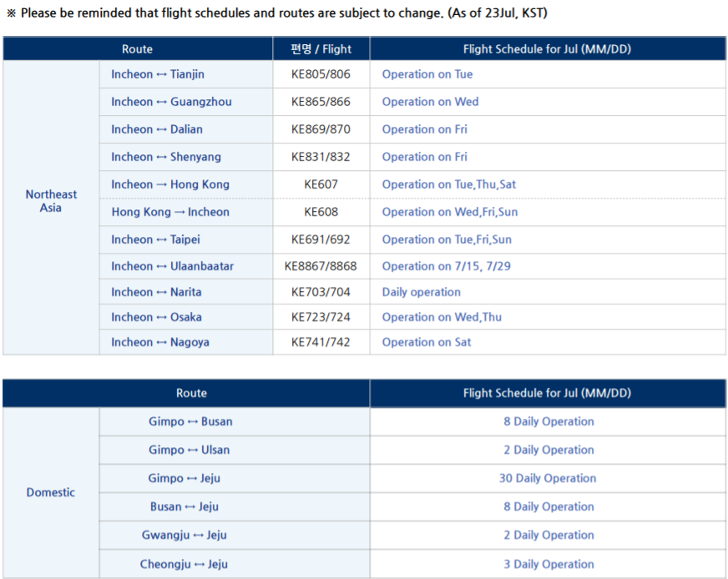The height and width of the screenshot is (579, 728).
Task: Click flight KE608 cell
Action: click(x=321, y=212)
